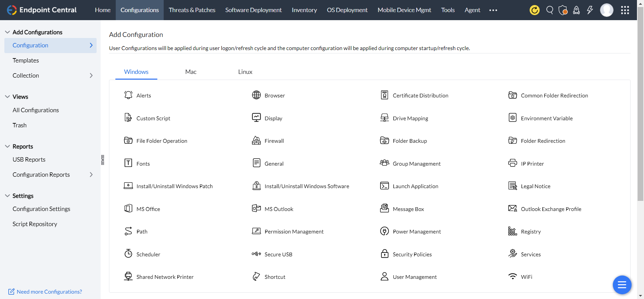The image size is (644, 299).
Task: Click the MS Outlook icon
Action: pyautogui.click(x=256, y=208)
